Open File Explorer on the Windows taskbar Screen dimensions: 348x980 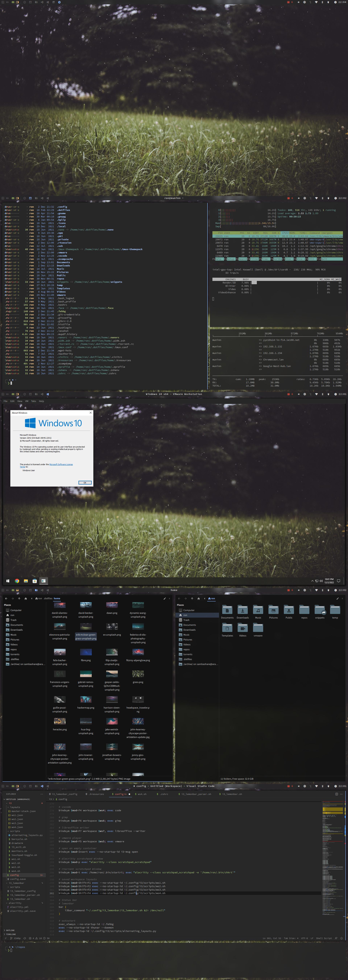pyautogui.click(x=26, y=581)
